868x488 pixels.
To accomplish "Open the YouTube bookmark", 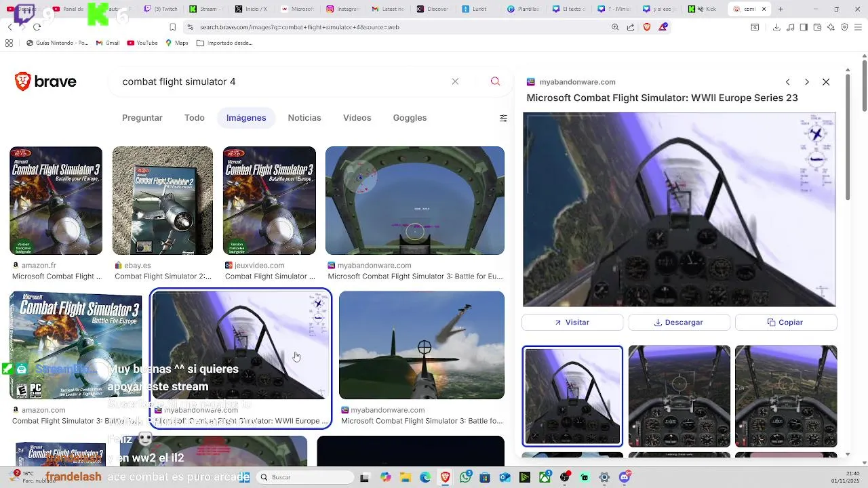I will pos(142,43).
